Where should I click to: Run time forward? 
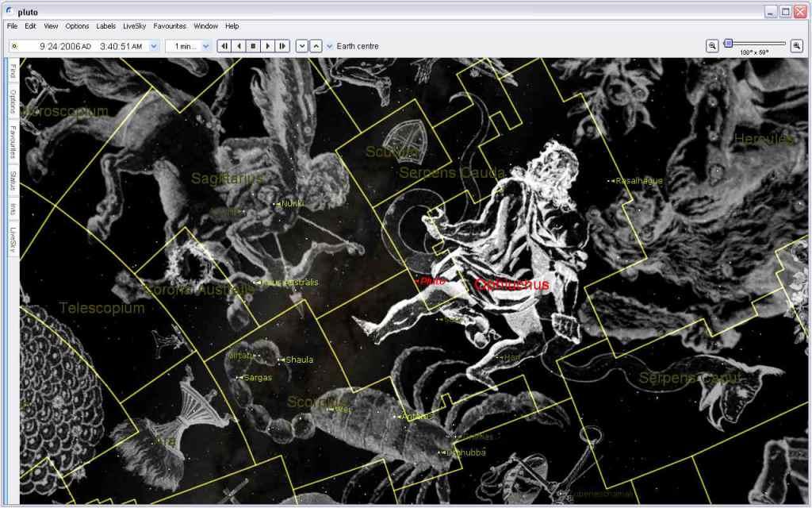268,46
